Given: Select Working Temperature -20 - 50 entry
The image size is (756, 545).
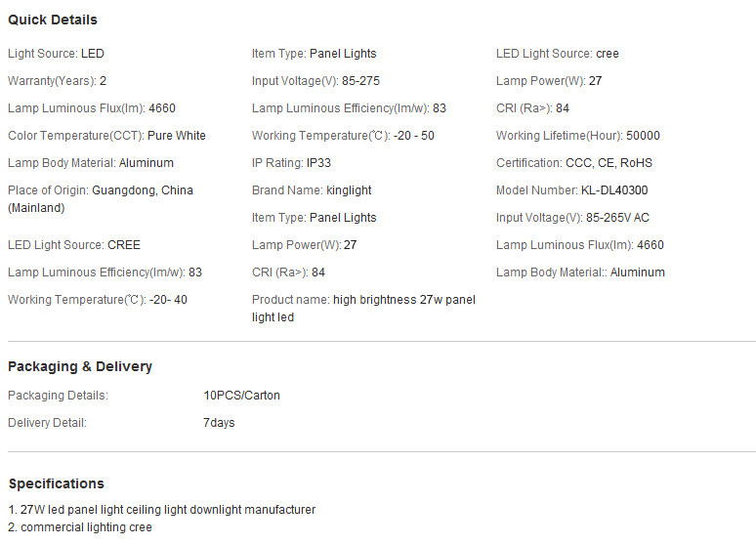Looking at the screenshot, I should click(343, 136).
